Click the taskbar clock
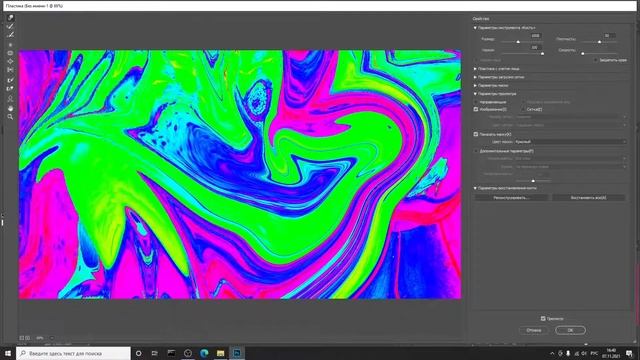640x360 pixels. coord(611,353)
